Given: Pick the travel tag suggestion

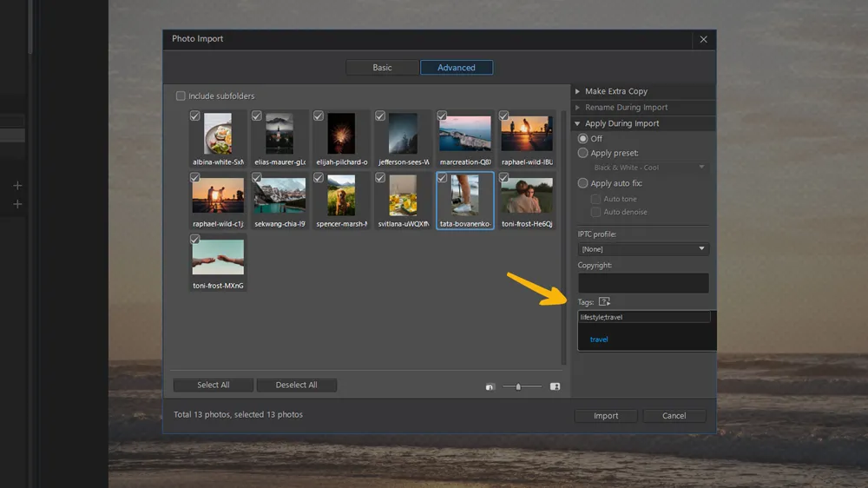Looking at the screenshot, I should click(x=599, y=340).
